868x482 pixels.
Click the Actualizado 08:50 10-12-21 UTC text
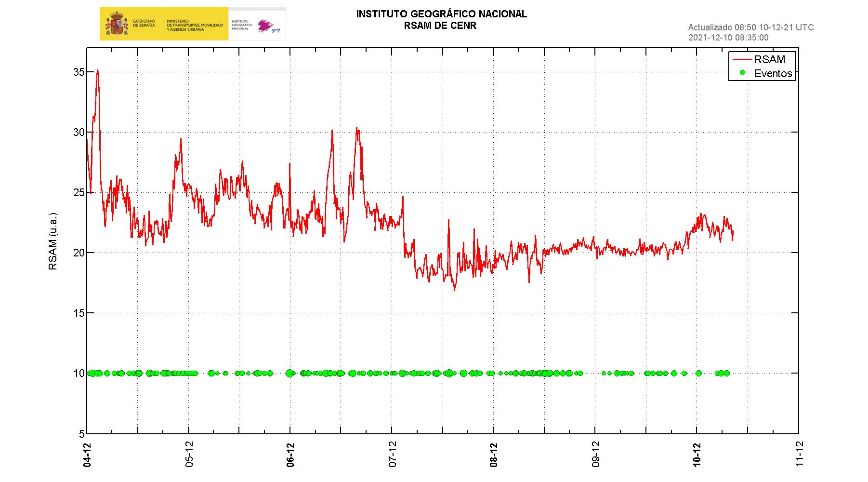tap(750, 27)
